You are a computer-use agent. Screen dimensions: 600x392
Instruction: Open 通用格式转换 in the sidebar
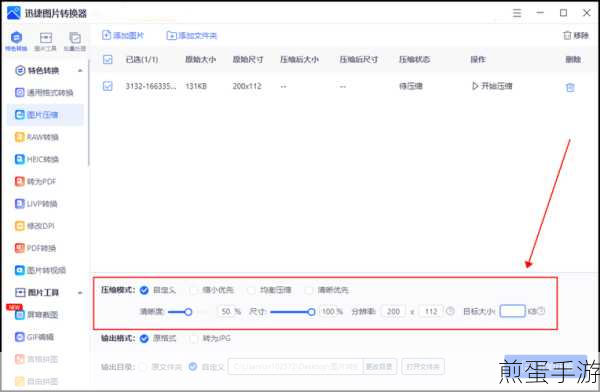pyautogui.click(x=44, y=93)
